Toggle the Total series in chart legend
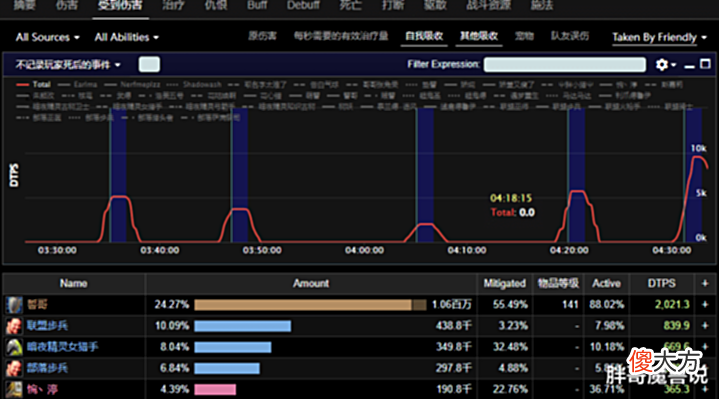The height and width of the screenshot is (399, 719). click(33, 84)
